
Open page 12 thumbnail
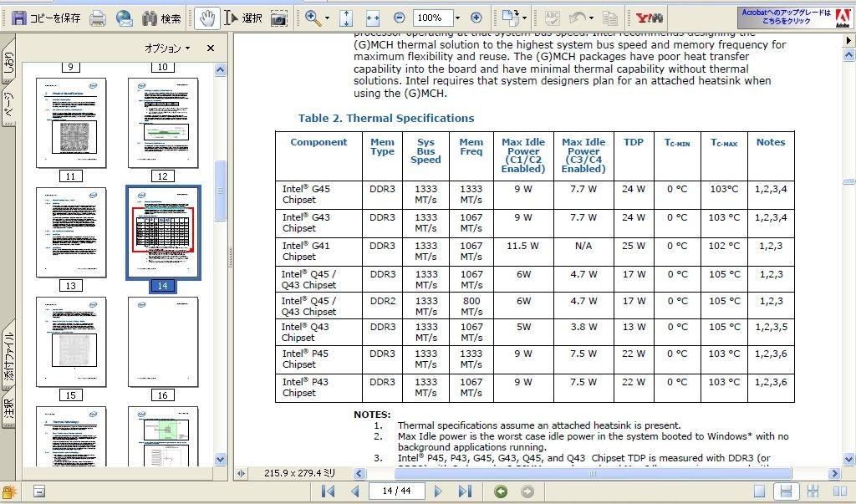coord(163,123)
